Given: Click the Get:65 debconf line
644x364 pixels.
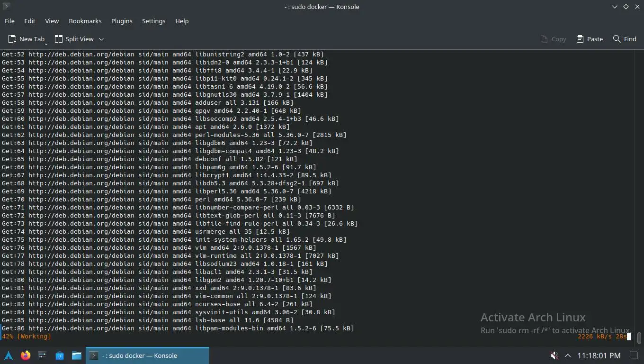Looking at the screenshot, I should pyautogui.click(x=150, y=159).
